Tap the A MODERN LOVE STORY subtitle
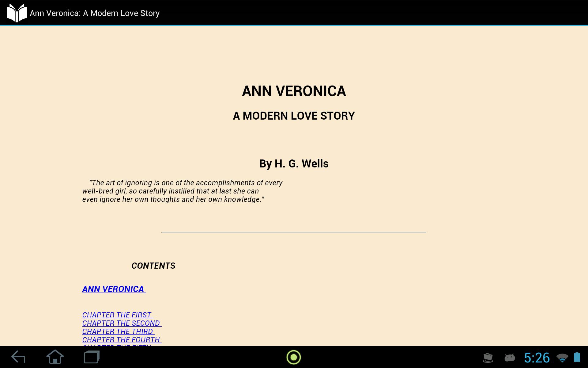 tap(294, 116)
